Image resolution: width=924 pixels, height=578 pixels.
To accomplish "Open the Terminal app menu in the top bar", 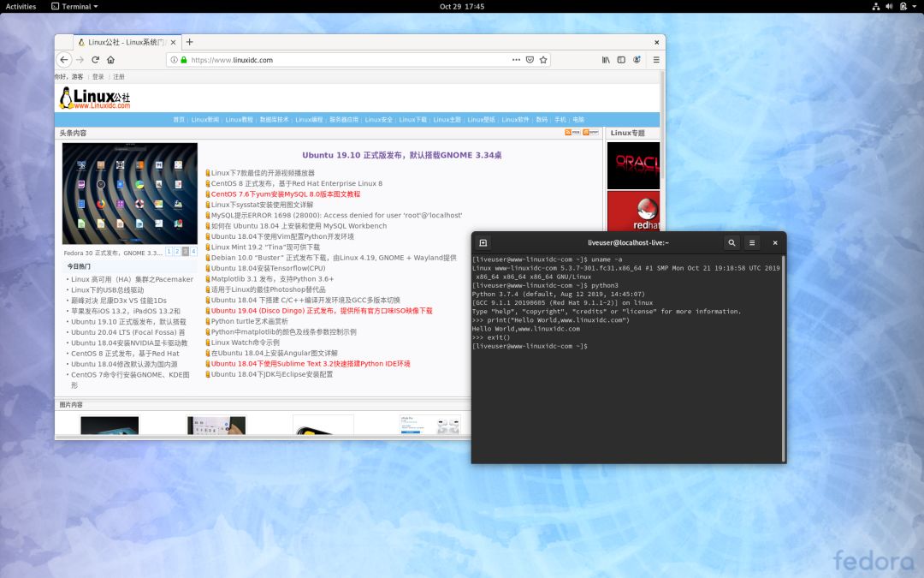I will 74,7.
